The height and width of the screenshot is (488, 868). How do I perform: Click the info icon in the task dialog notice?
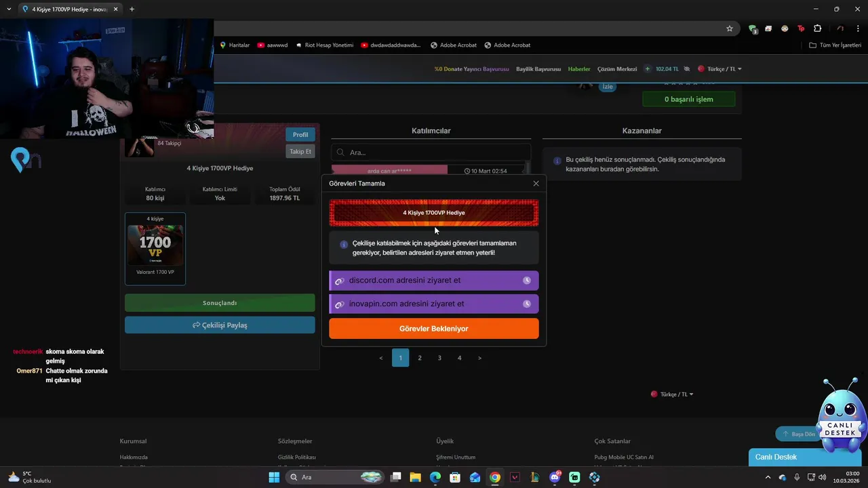click(344, 244)
